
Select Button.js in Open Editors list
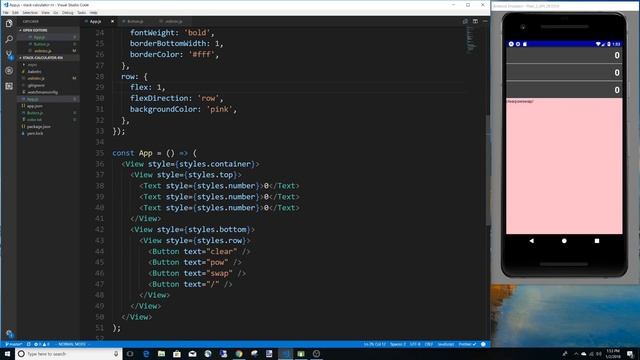point(48,44)
